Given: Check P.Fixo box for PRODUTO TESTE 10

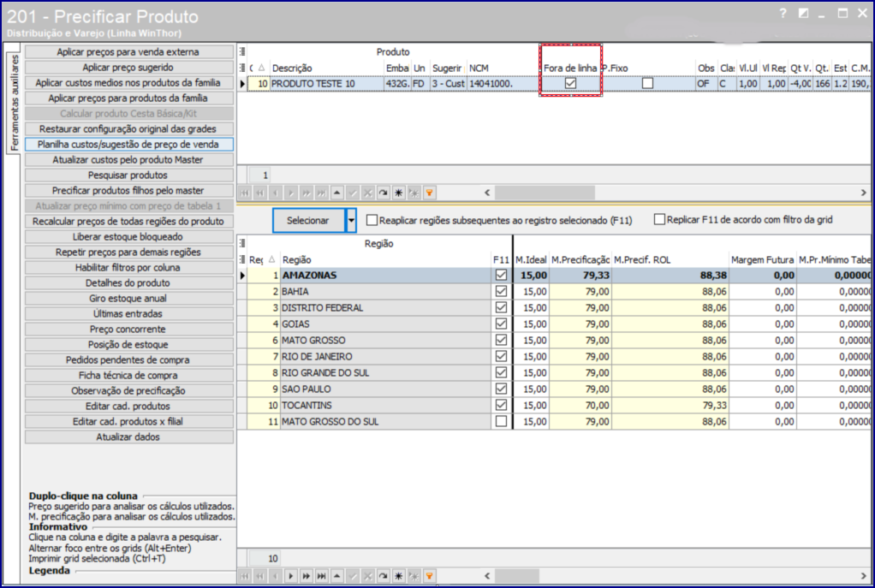Looking at the screenshot, I should point(647,83).
